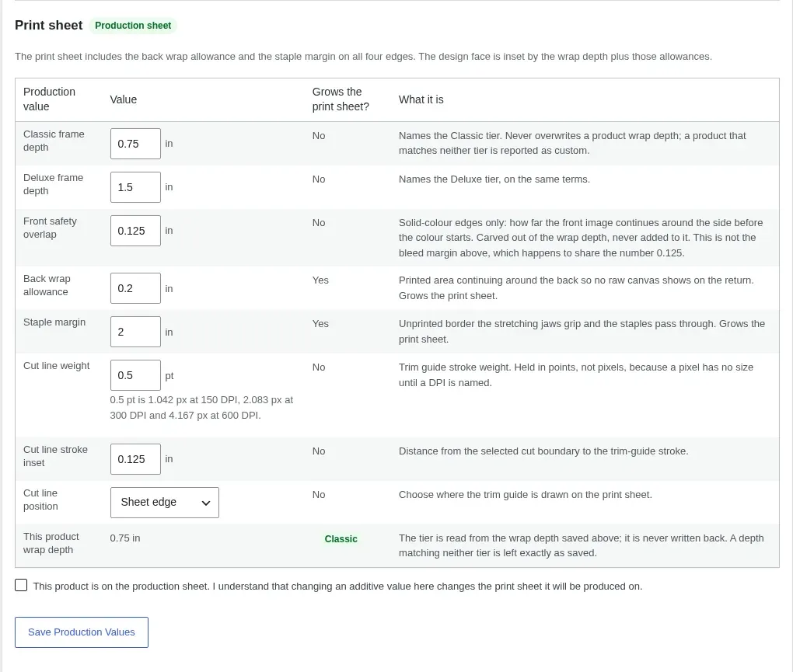Click the Production value column header
This screenshot has width=793, height=672.
(49, 99)
